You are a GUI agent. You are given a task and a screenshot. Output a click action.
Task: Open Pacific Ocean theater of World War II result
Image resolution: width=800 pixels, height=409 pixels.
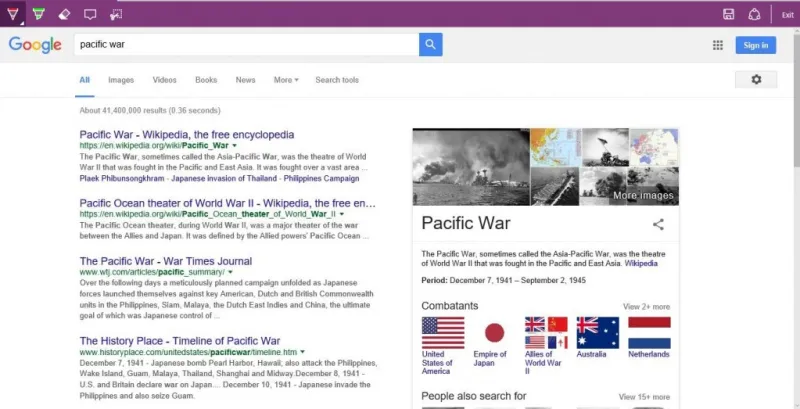tap(228, 203)
